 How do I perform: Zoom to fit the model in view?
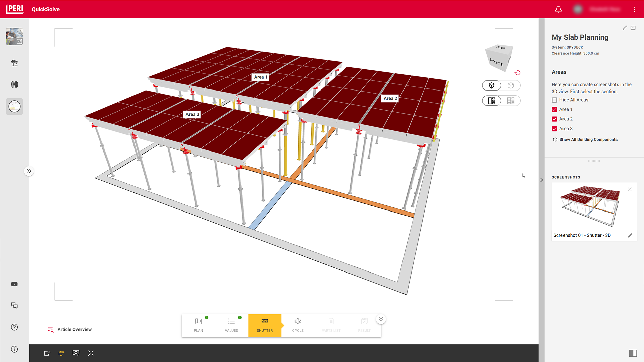(x=91, y=353)
